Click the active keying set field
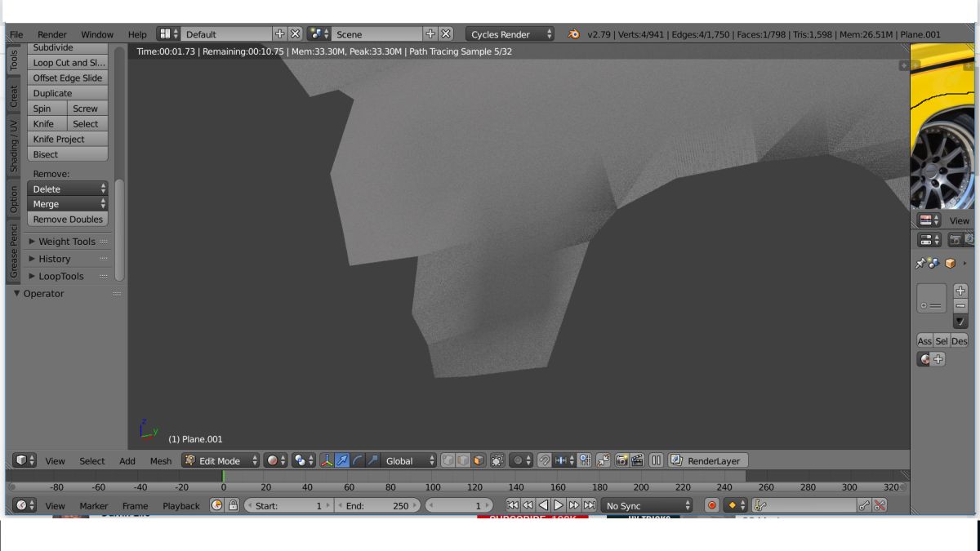Screen dimensions: 980x551 804,505
